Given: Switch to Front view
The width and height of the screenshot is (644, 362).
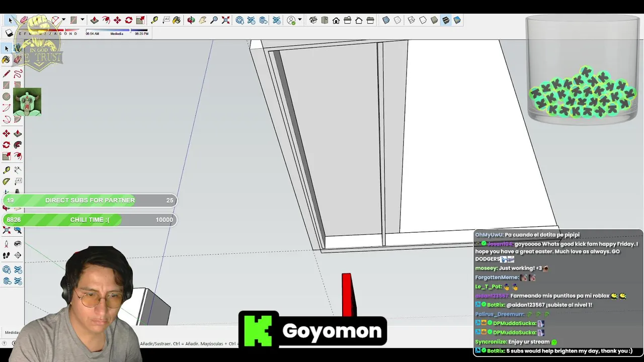Looking at the screenshot, I should point(336,20).
